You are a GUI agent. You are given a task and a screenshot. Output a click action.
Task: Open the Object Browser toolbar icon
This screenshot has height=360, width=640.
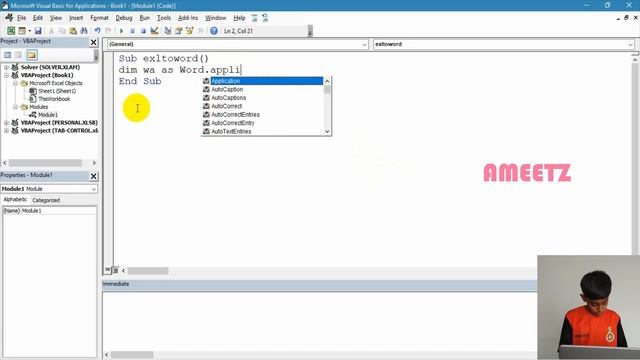(190, 31)
